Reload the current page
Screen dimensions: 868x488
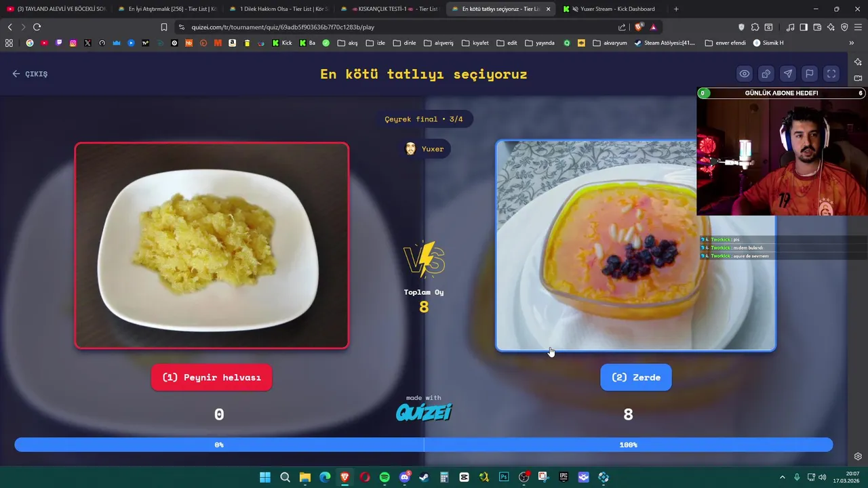tap(37, 27)
